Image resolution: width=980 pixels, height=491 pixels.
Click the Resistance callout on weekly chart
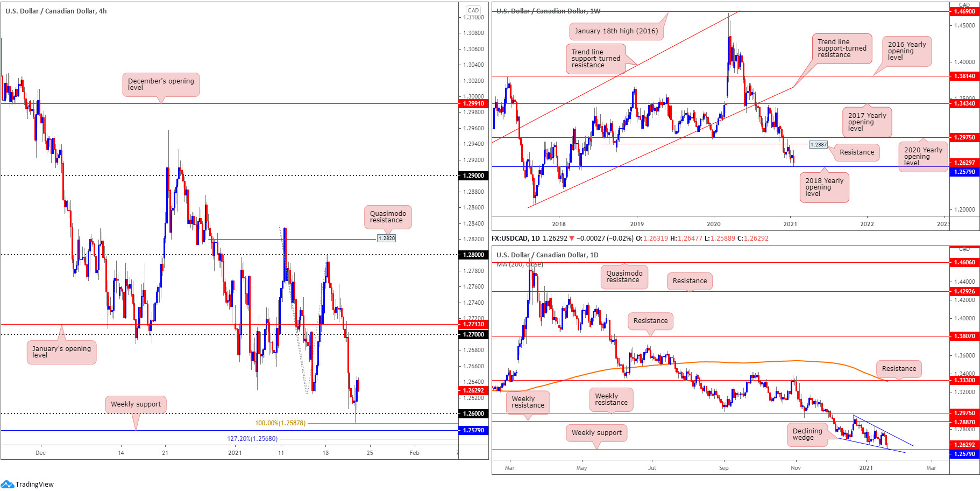coord(857,152)
